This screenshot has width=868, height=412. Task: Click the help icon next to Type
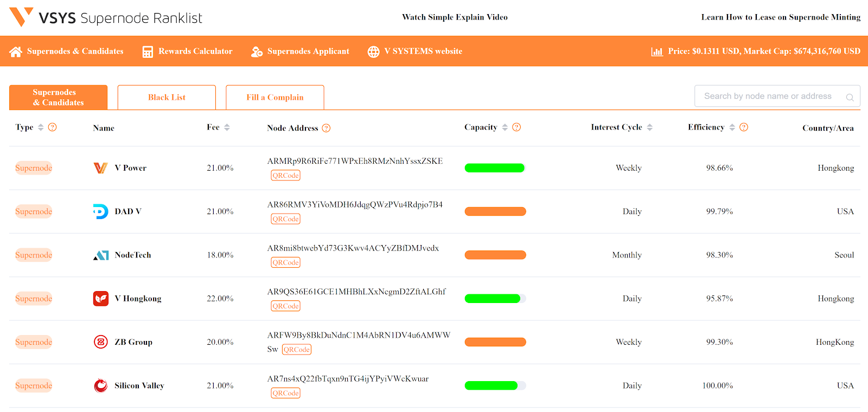(52, 127)
